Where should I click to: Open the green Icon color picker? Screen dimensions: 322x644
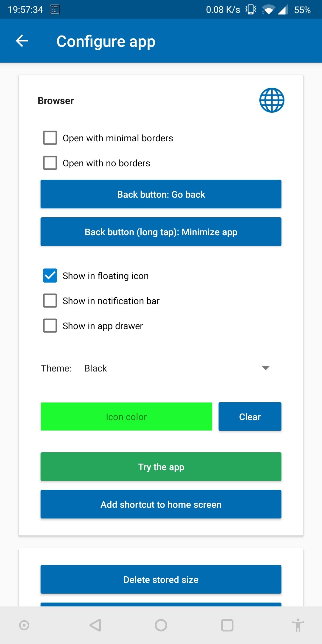[126, 417]
